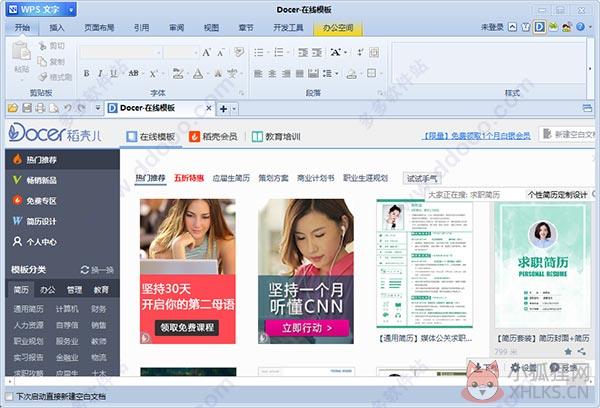Open the font size combo box
The width and height of the screenshot is (600, 408).
pos(181,52)
